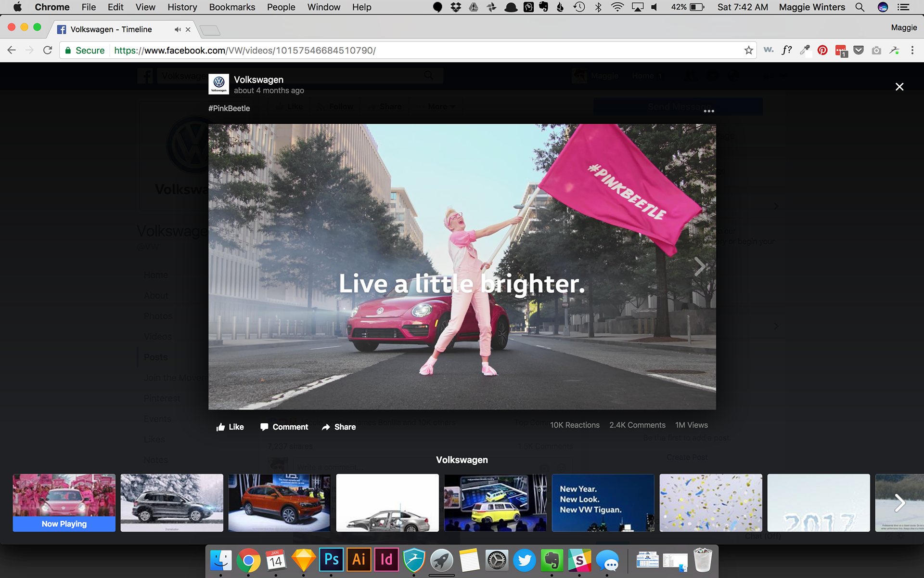Close the Volkswagen - Timeline tab
Viewport: 924px width, 578px height.
tap(188, 29)
